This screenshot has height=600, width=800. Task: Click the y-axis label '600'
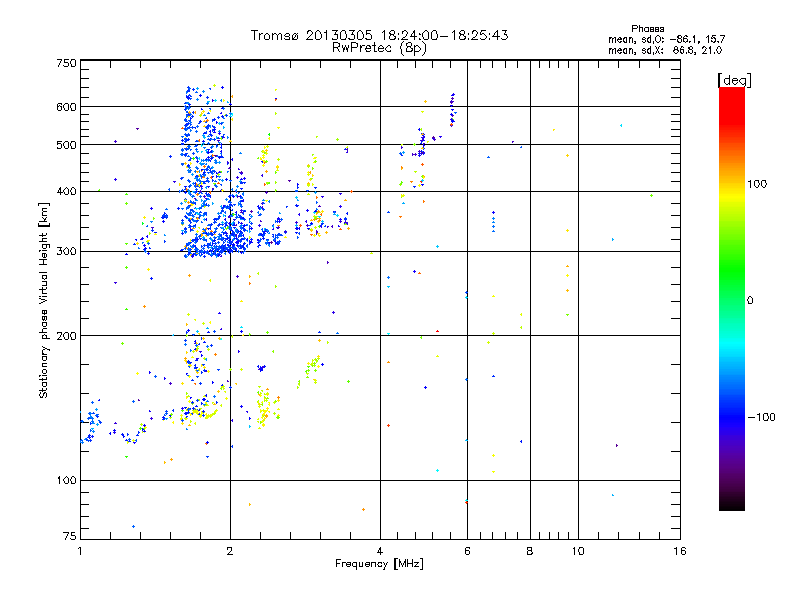point(66,107)
